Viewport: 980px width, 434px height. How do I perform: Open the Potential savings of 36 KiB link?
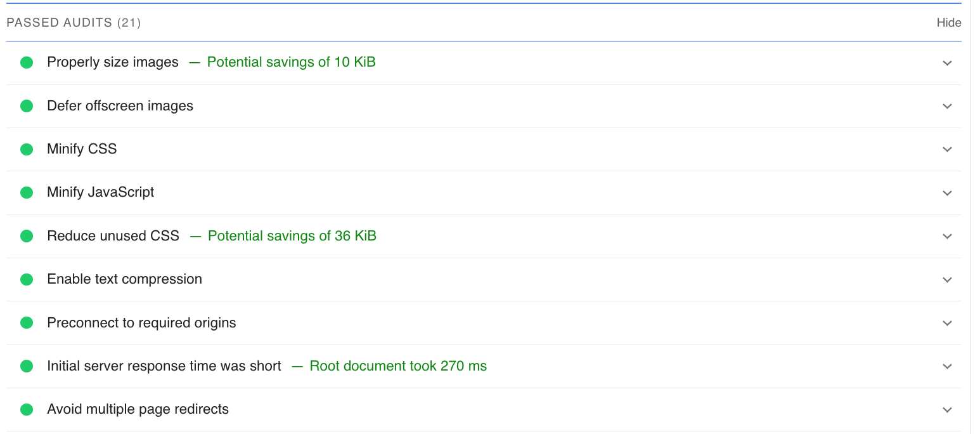[292, 235]
